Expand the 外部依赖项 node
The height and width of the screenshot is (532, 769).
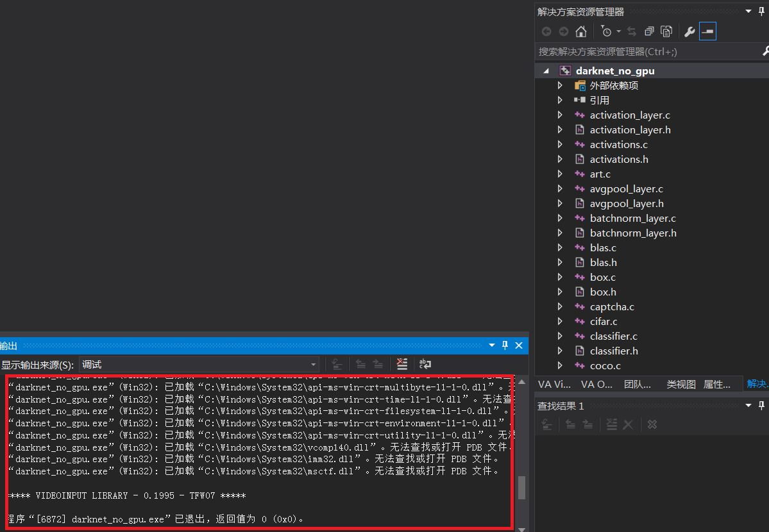tap(560, 86)
